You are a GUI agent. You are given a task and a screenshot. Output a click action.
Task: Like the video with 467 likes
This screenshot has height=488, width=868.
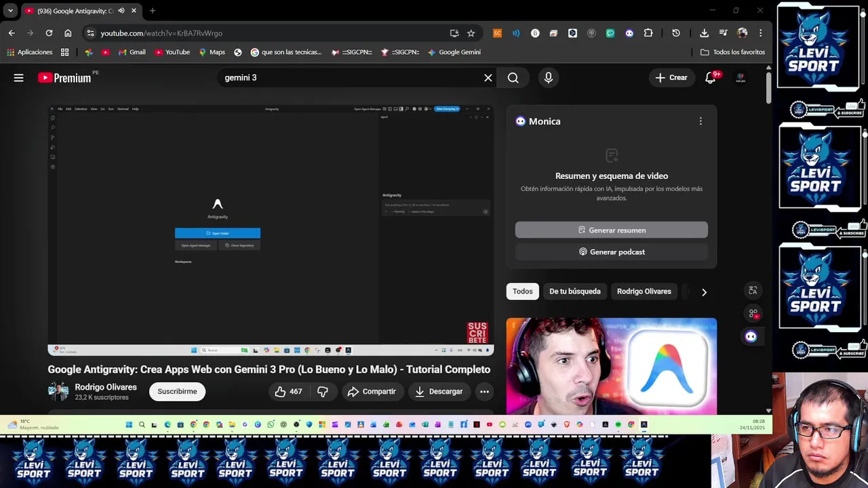288,392
